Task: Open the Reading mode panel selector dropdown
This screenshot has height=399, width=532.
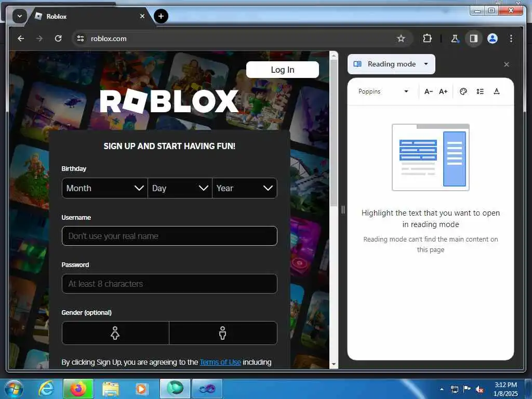Action: click(391, 64)
